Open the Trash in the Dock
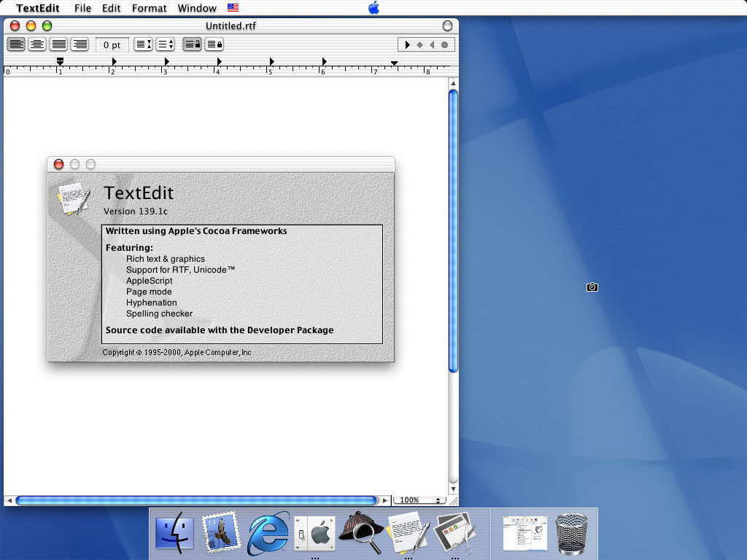The height and width of the screenshot is (560, 747). coord(571,533)
